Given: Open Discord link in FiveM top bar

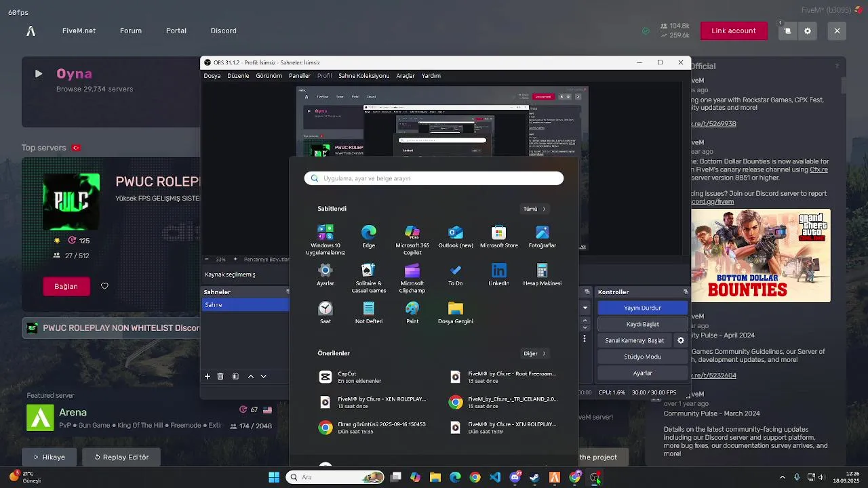Looking at the screenshot, I should (224, 30).
